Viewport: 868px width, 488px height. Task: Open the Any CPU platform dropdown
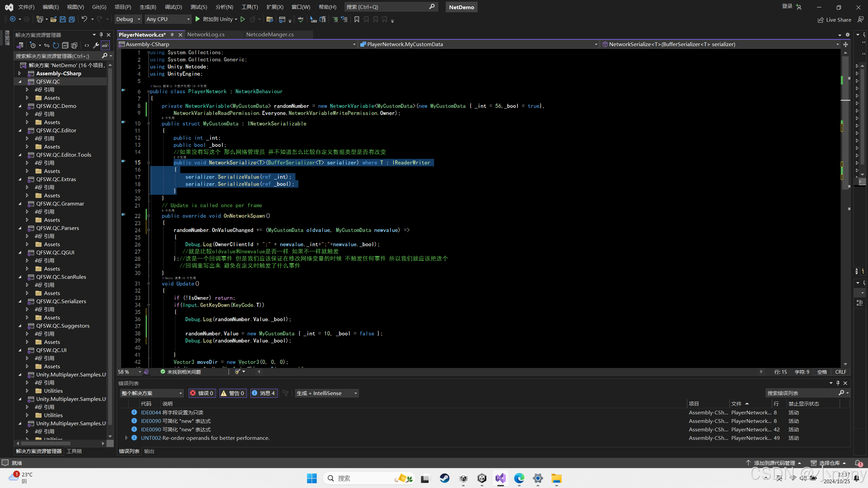168,19
